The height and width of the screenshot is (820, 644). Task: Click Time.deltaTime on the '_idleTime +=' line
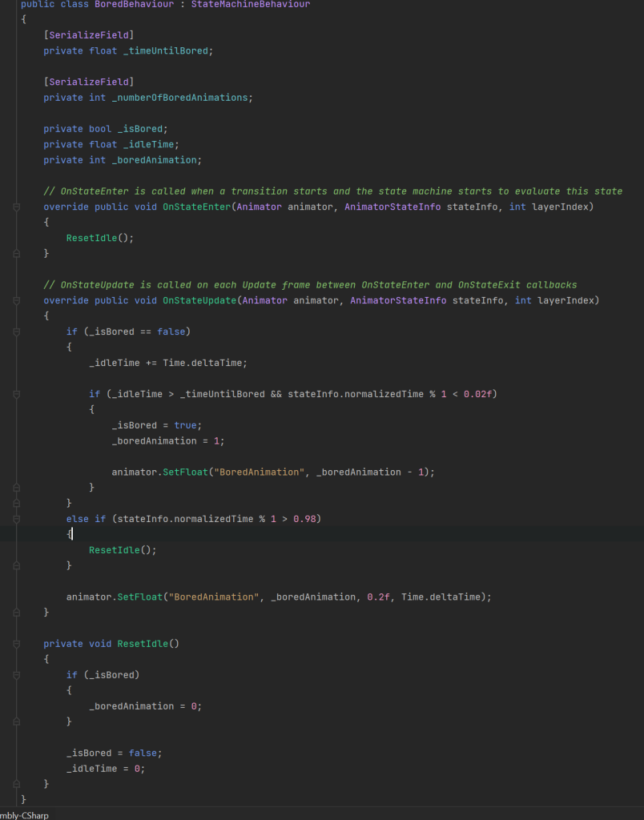203,363
